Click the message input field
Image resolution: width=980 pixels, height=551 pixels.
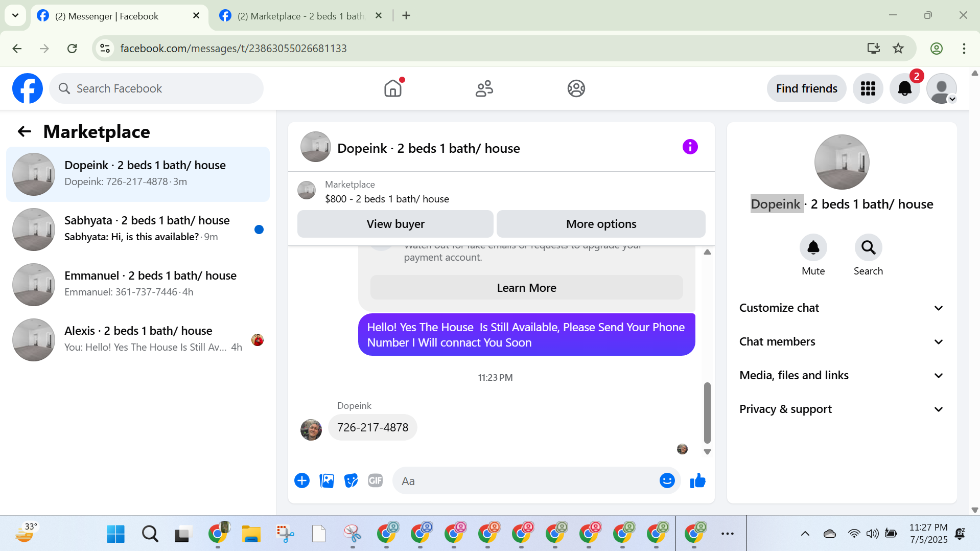526,480
